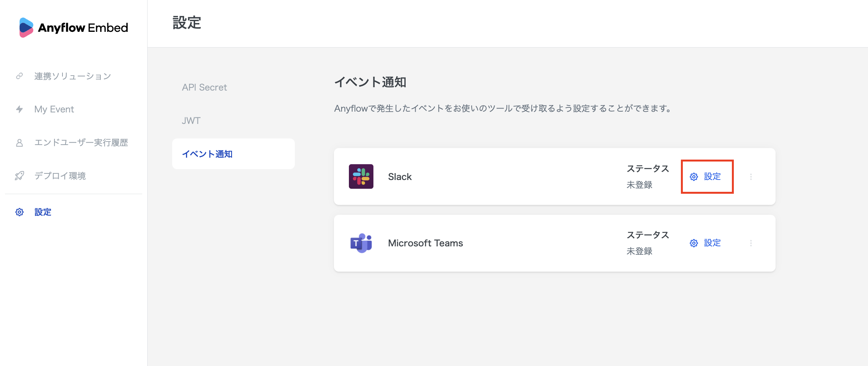The width and height of the screenshot is (868, 366).
Task: Open the Microsoft Teams three-dot menu
Action: 751,243
